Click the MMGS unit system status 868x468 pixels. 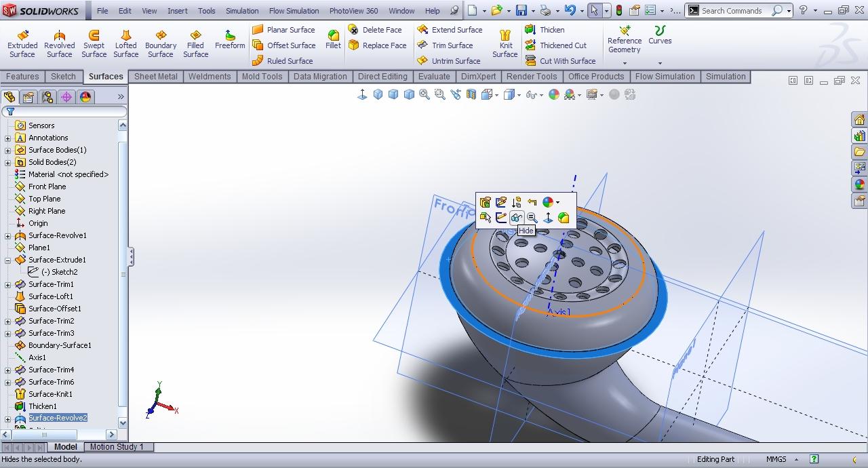776,459
